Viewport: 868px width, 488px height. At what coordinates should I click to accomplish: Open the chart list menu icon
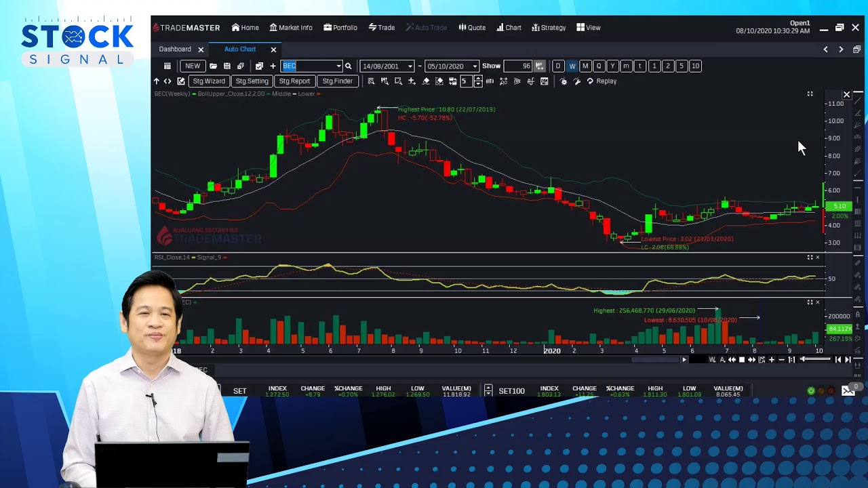167,66
